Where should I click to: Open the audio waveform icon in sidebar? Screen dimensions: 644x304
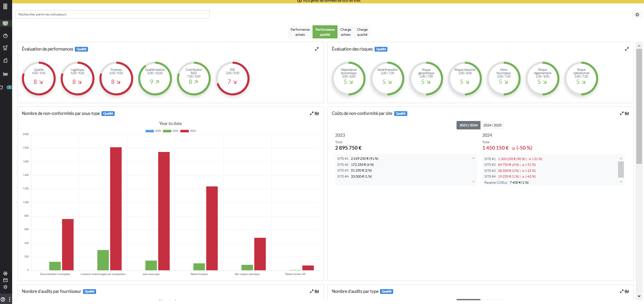(x=5, y=273)
